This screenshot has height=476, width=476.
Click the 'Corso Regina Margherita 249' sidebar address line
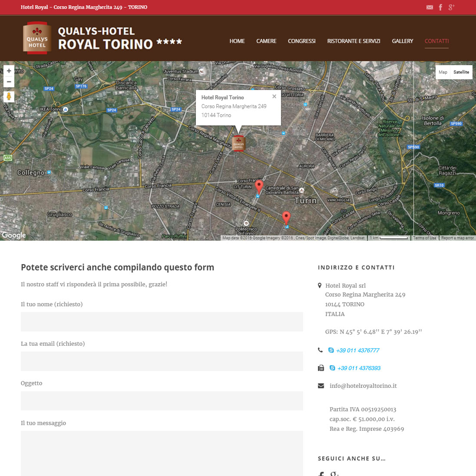(x=365, y=294)
